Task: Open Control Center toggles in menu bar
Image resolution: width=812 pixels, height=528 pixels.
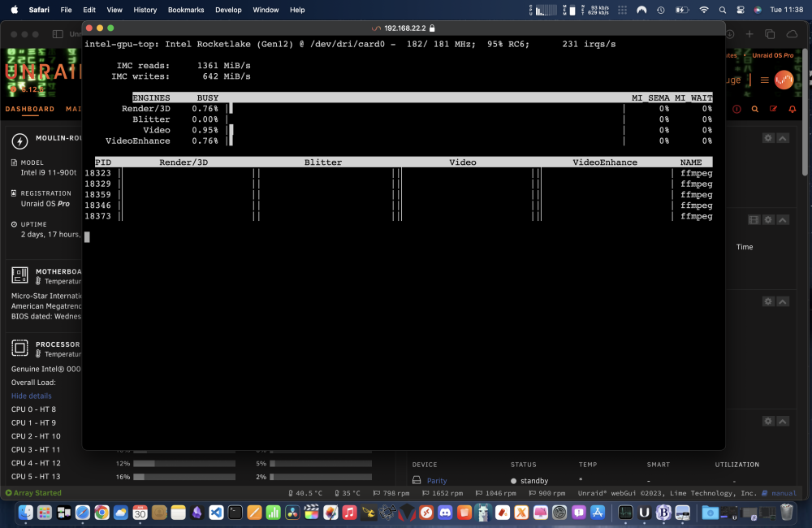Action: 741,10
